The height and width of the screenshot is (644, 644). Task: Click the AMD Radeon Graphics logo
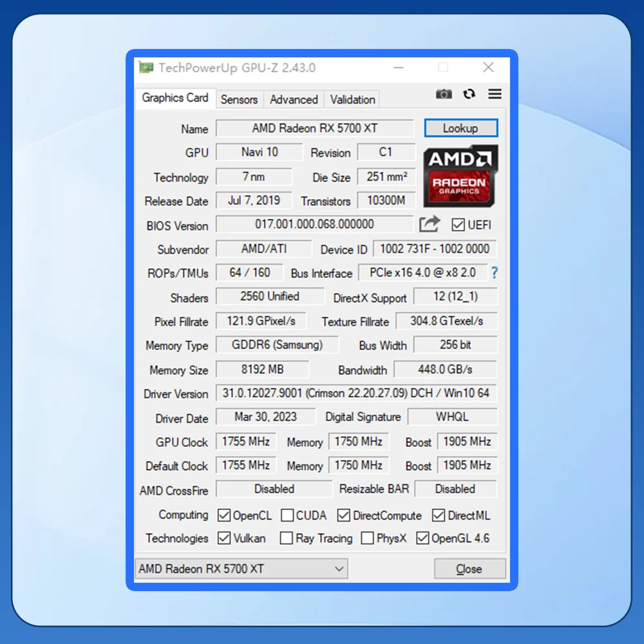coord(460,176)
